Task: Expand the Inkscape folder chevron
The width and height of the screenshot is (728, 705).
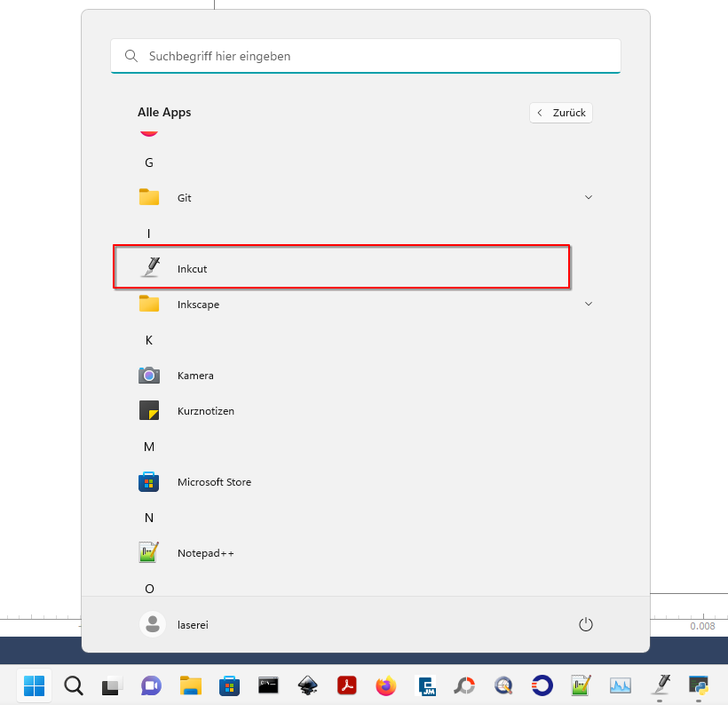Action: click(589, 304)
